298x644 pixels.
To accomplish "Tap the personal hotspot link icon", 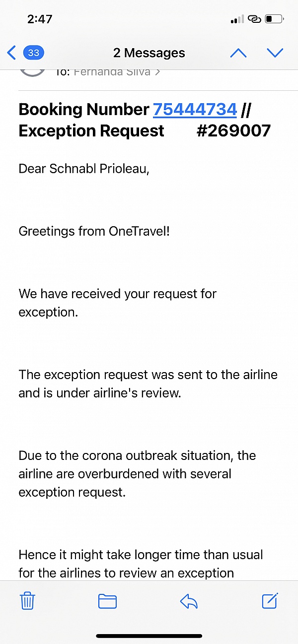I will (254, 20).
